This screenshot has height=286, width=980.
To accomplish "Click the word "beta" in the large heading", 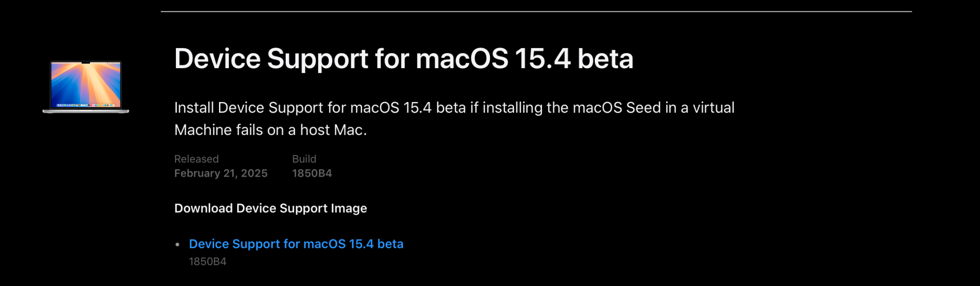I will tap(605, 59).
